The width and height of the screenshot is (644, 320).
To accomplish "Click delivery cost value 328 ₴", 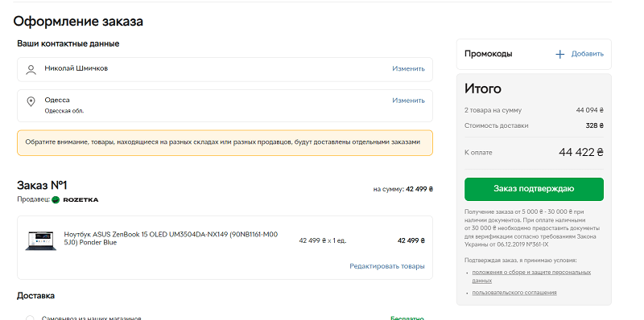I will (595, 126).
